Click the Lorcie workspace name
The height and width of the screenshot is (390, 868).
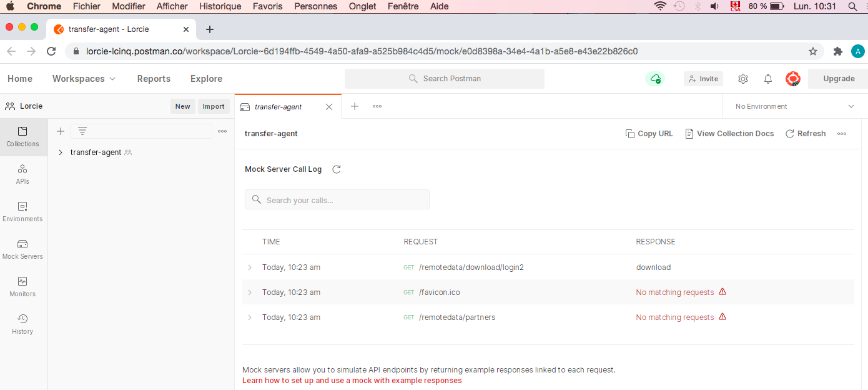pos(31,106)
